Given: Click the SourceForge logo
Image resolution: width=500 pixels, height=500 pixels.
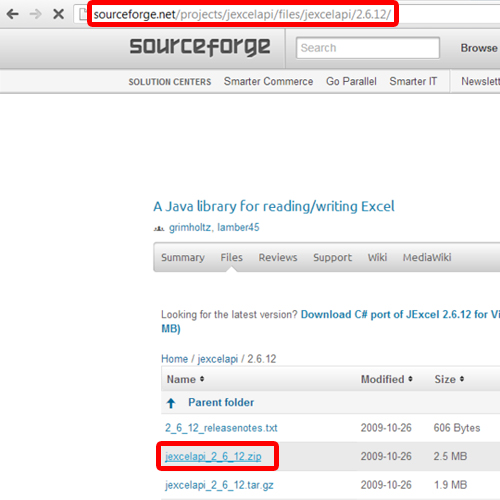Looking at the screenshot, I should [x=200, y=47].
